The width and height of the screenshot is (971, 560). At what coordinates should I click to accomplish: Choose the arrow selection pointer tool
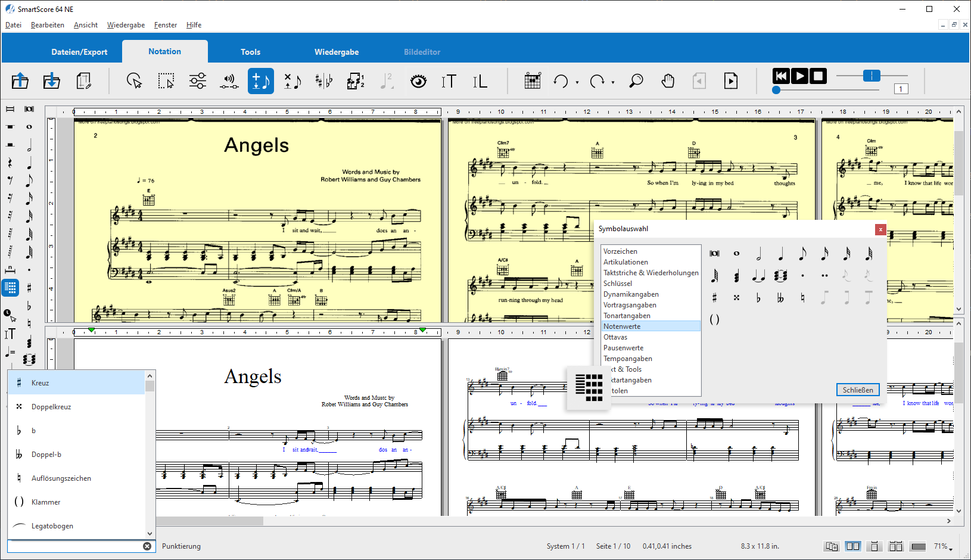pos(134,80)
